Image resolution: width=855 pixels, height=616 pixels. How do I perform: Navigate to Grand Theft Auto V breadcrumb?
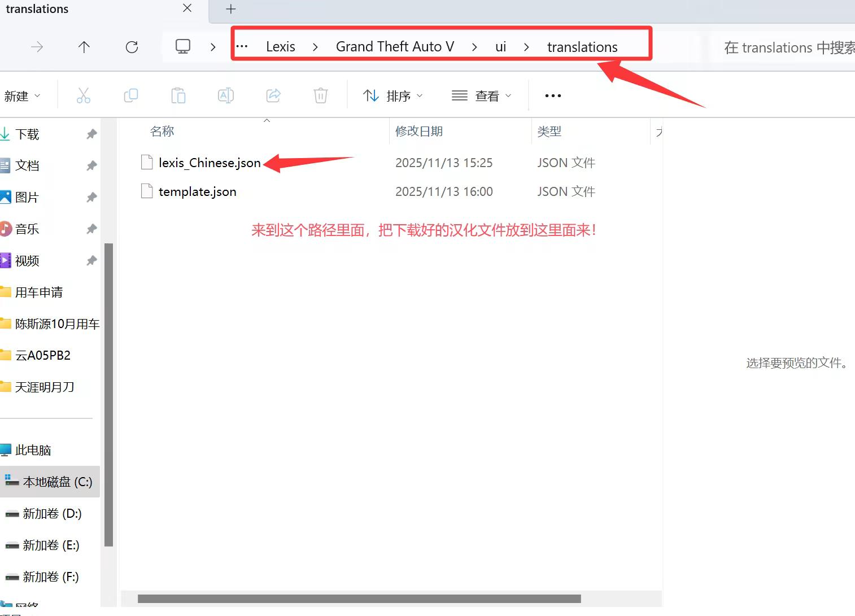[x=395, y=47]
